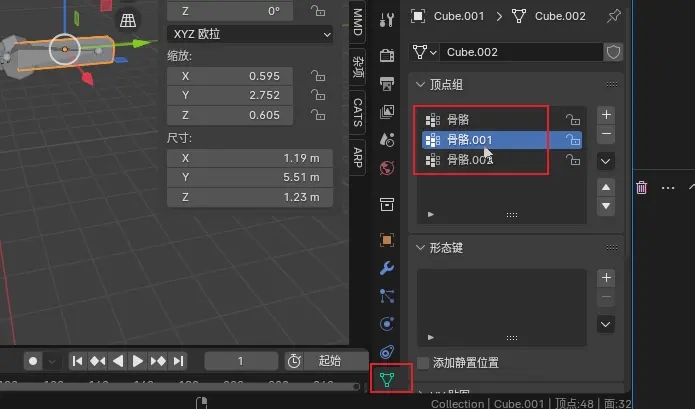Open the XYZ 欧拉 rotation mode dropdown
Viewport: 695px width, 409px height.
[x=248, y=35]
